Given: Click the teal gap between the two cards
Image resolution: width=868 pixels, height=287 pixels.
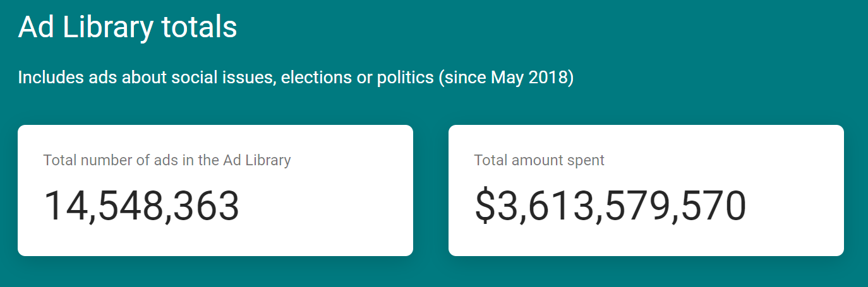Looking at the screenshot, I should pos(431,190).
